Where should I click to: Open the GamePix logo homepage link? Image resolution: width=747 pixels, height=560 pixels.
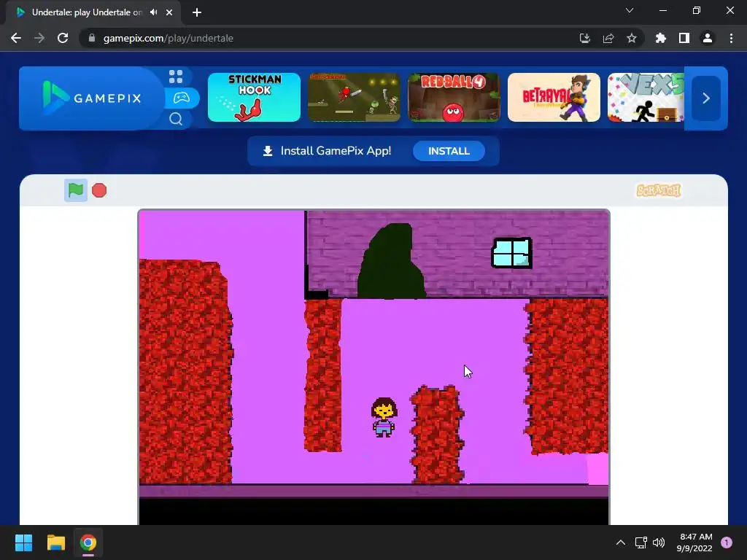[93, 98]
